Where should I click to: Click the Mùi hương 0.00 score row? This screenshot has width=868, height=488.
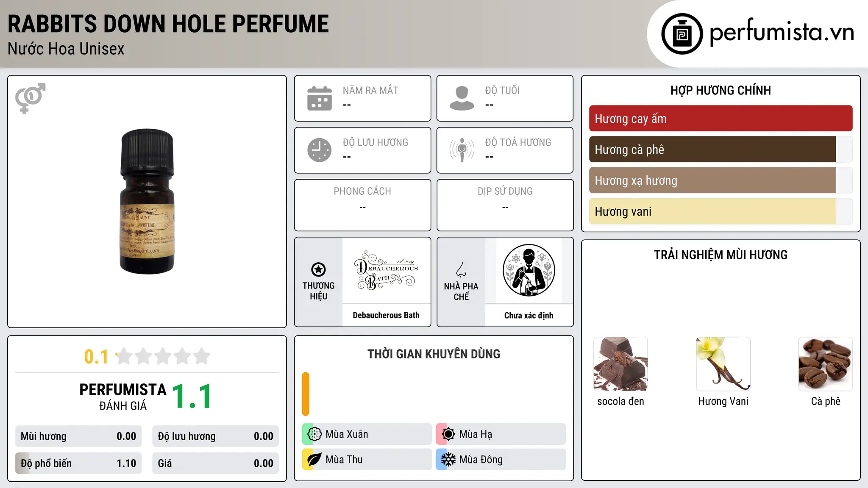coord(78,436)
